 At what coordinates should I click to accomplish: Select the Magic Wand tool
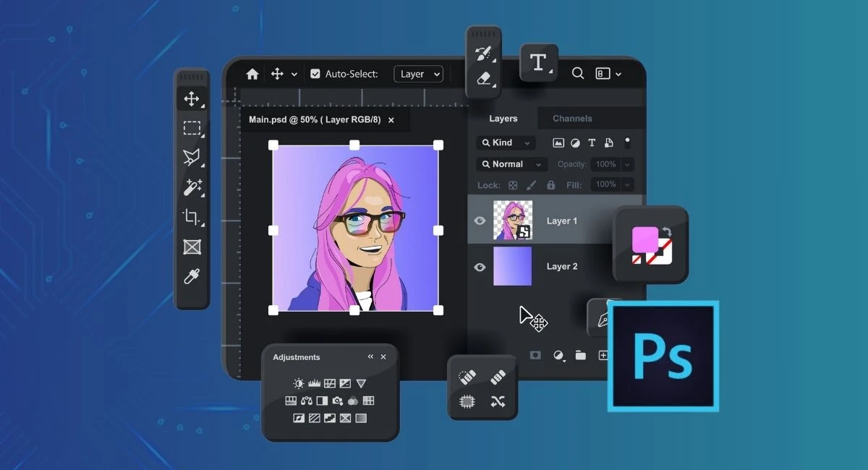tap(192, 188)
